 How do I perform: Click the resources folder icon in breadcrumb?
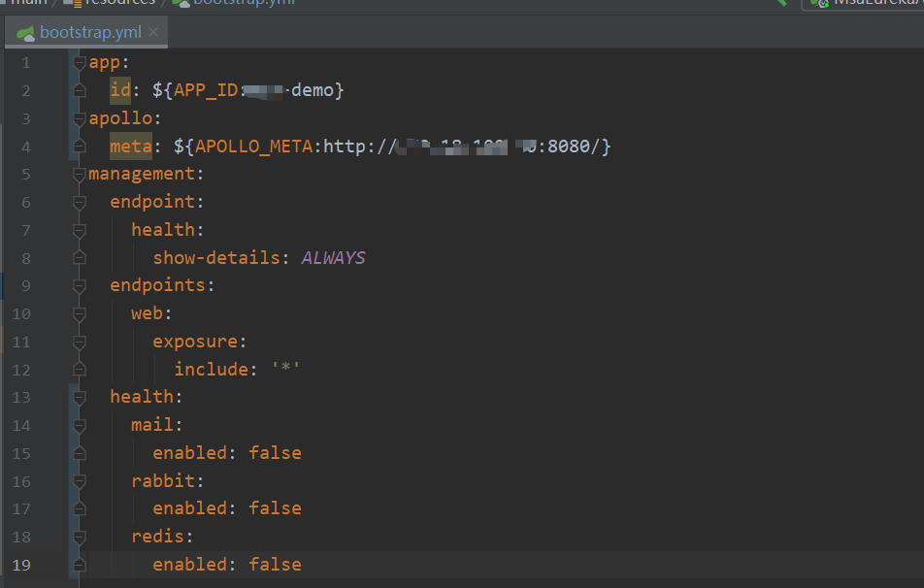70,3
